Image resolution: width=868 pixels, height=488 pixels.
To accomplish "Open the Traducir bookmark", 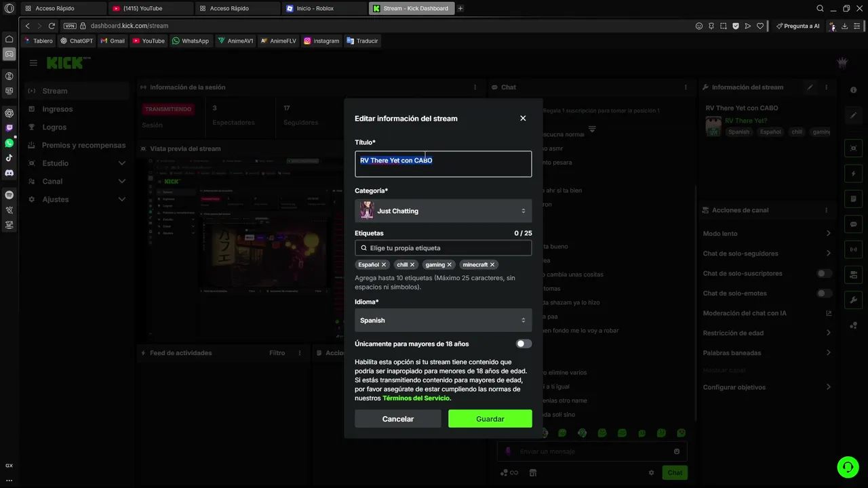I will coord(362,41).
